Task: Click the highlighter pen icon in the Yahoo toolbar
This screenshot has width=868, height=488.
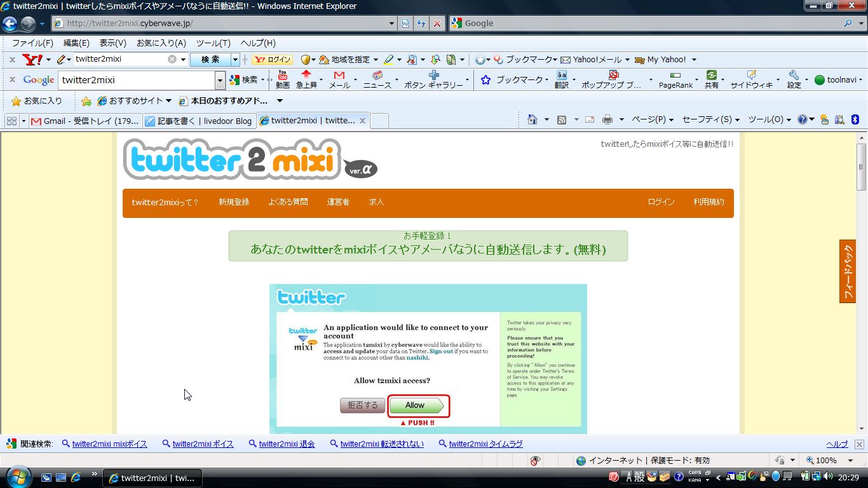Action: click(x=388, y=59)
